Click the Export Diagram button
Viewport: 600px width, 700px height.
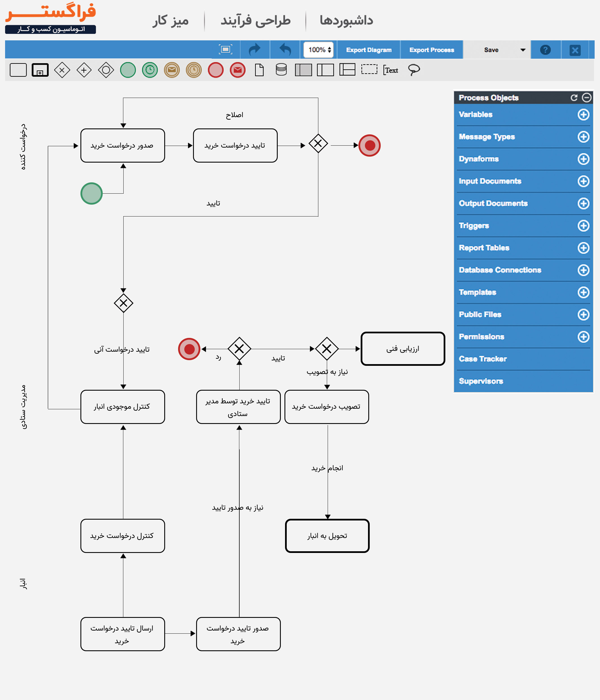pos(369,50)
